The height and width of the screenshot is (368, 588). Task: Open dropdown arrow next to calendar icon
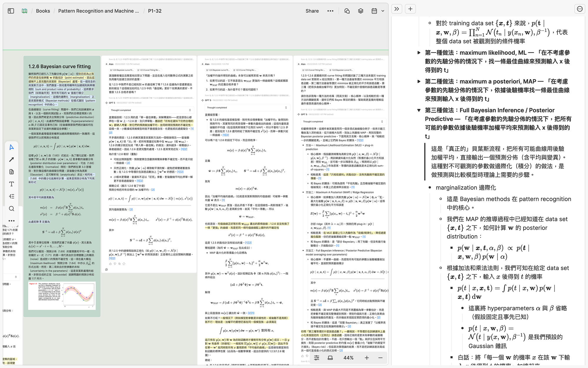click(383, 11)
